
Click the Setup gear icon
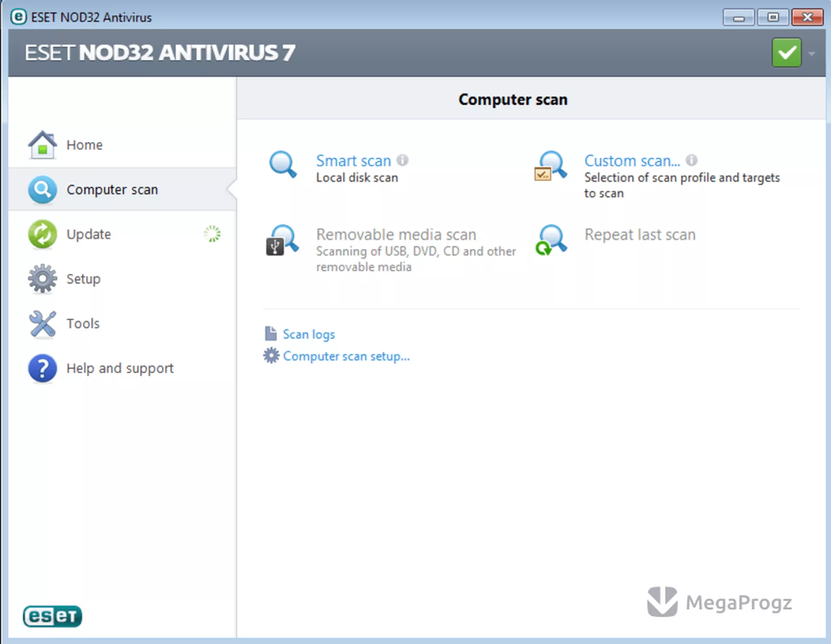[42, 279]
